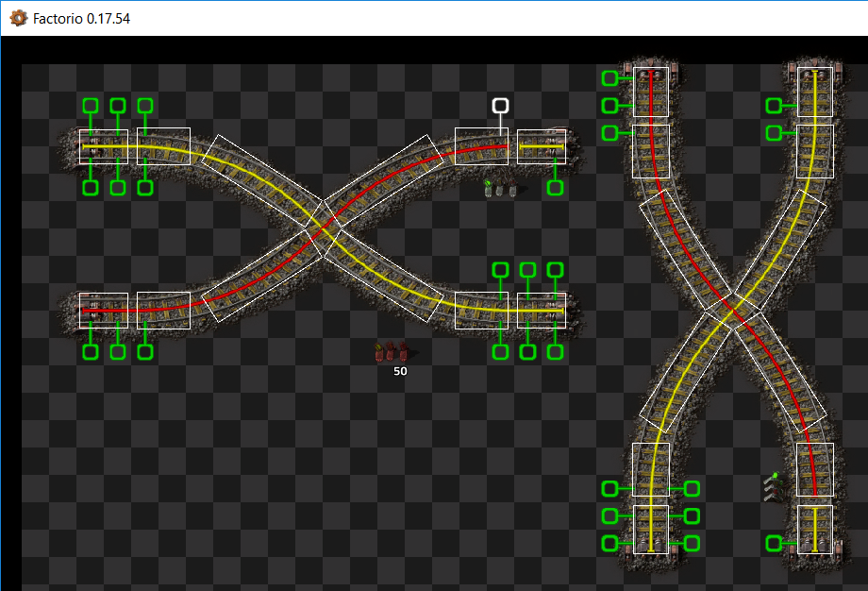Viewport: 868px width, 591px height.
Task: Click the lone green box beside bottom-right vertical rail end
Action: click(x=774, y=544)
